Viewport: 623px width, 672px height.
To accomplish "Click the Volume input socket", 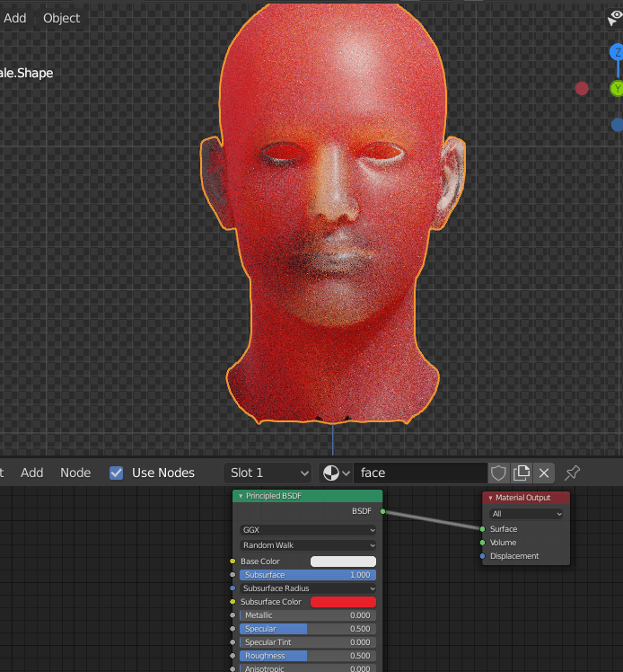I will [483, 543].
